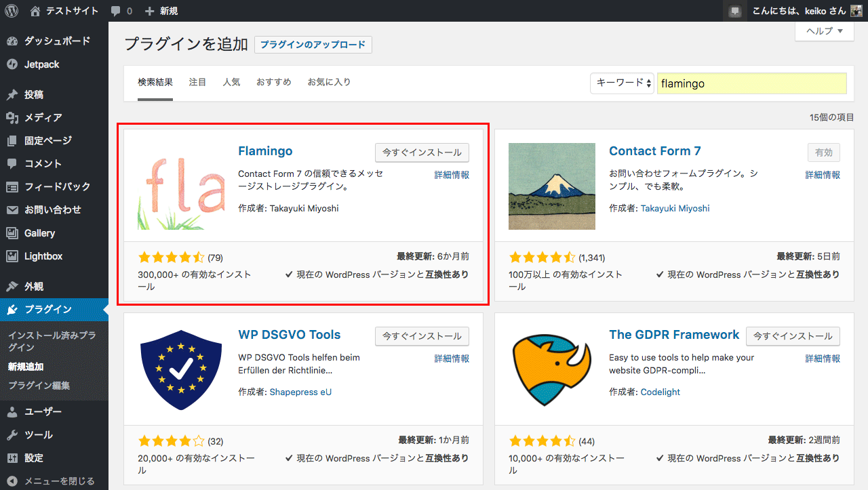
Task: Open 詳細情報 for WP DSGVO Tools
Action: pyautogui.click(x=452, y=359)
